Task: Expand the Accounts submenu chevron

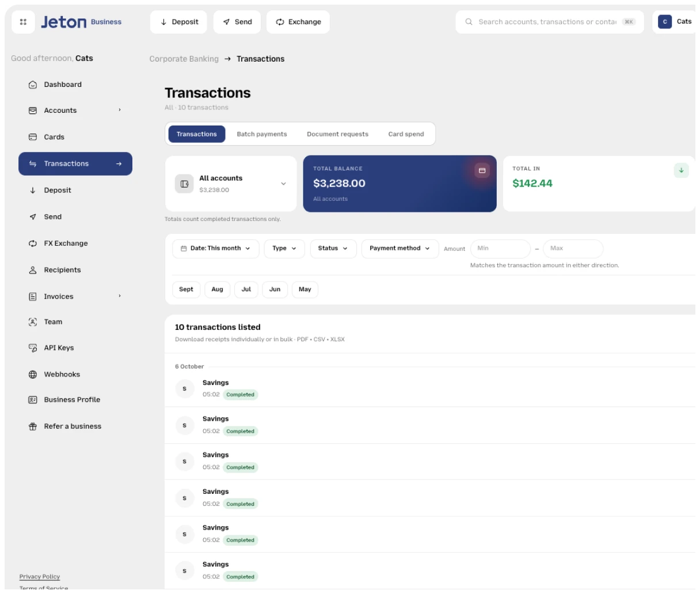Action: (120, 111)
